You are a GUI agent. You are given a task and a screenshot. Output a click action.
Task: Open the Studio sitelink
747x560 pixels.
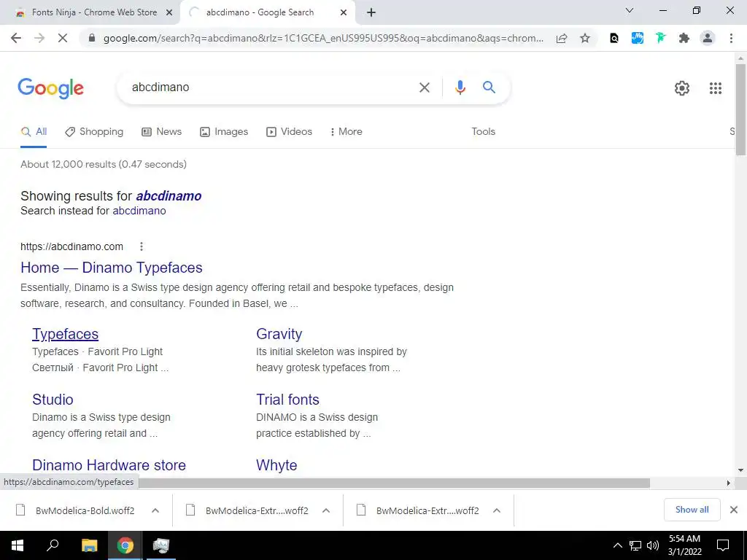click(53, 400)
